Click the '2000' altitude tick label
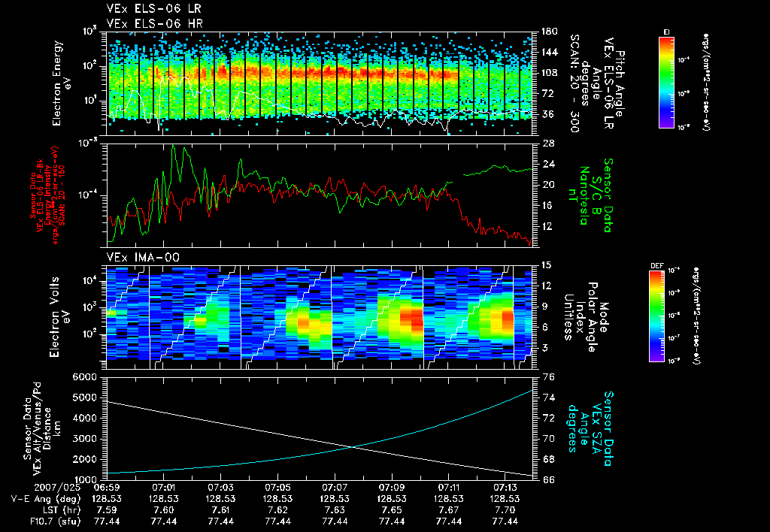Image resolution: width=770 pixels, height=532 pixels. point(84,459)
